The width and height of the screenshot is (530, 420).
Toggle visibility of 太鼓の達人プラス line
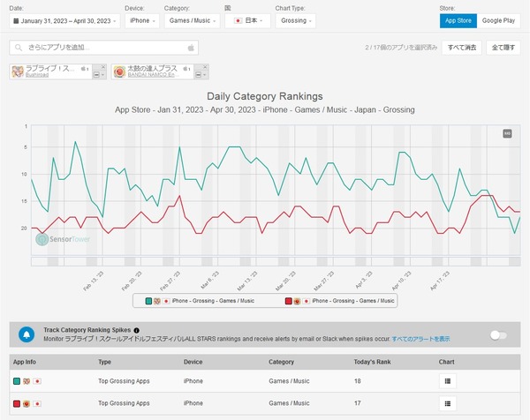(x=199, y=75)
